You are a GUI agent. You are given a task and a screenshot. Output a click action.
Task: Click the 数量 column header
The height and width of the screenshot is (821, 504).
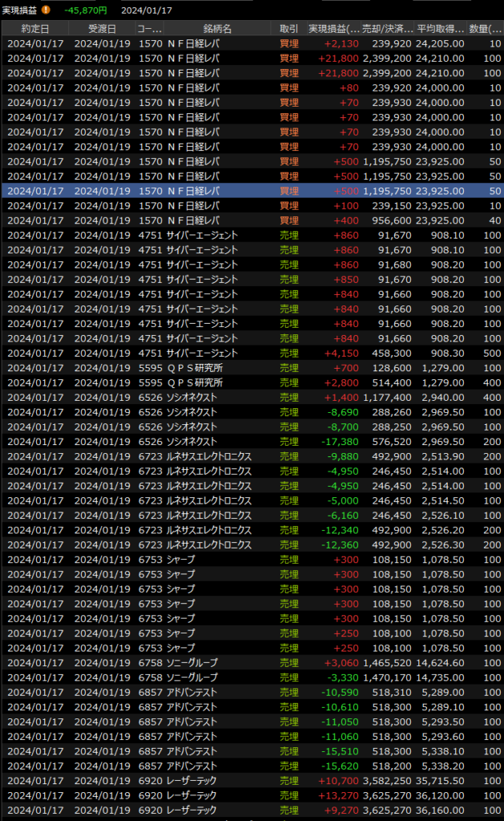(486, 28)
